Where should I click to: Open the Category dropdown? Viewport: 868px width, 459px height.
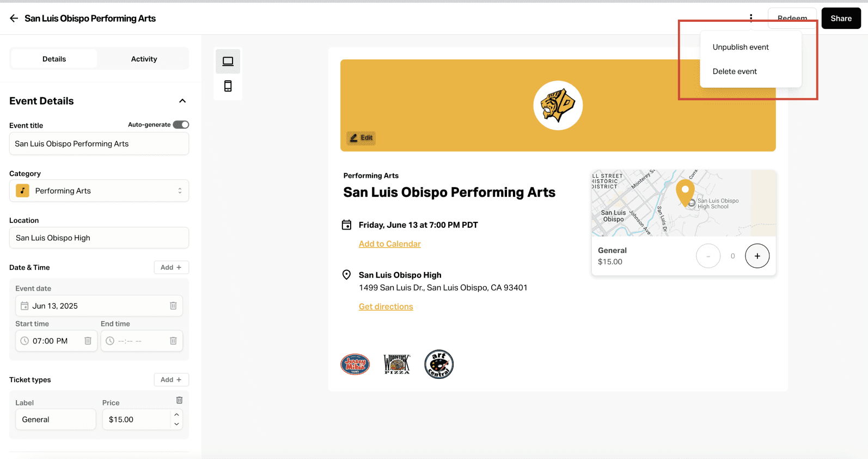coord(99,191)
